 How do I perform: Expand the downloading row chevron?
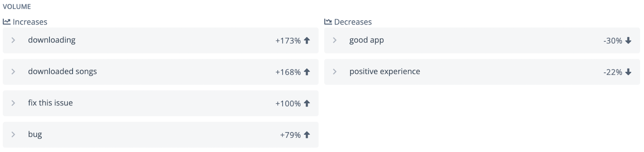(13, 40)
